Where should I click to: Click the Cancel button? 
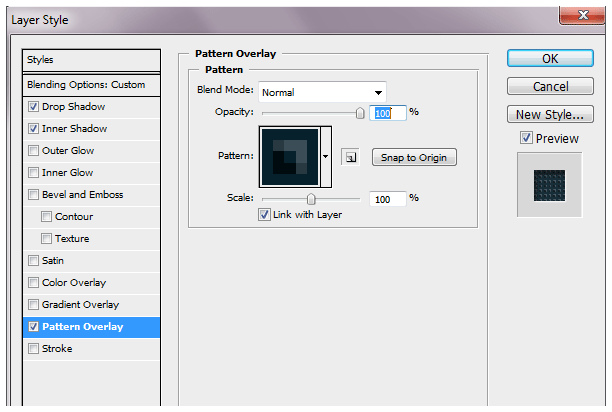[550, 87]
